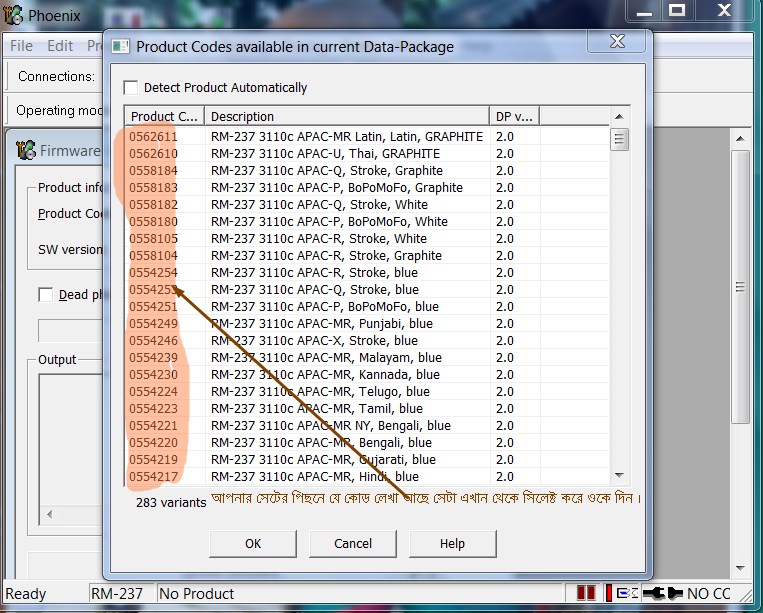This screenshot has width=763, height=613.
Task: Select 0554246 APAC-X Stroke blue
Action: [x=367, y=341]
